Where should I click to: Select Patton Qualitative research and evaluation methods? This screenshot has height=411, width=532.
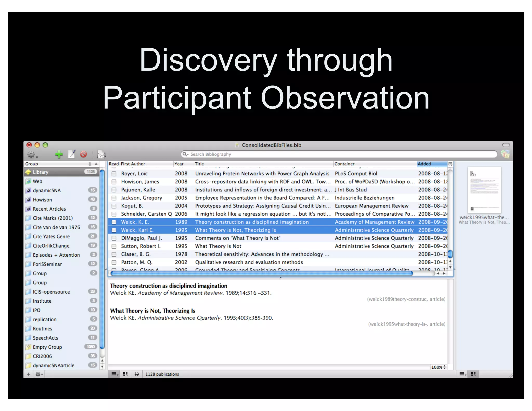(278, 262)
